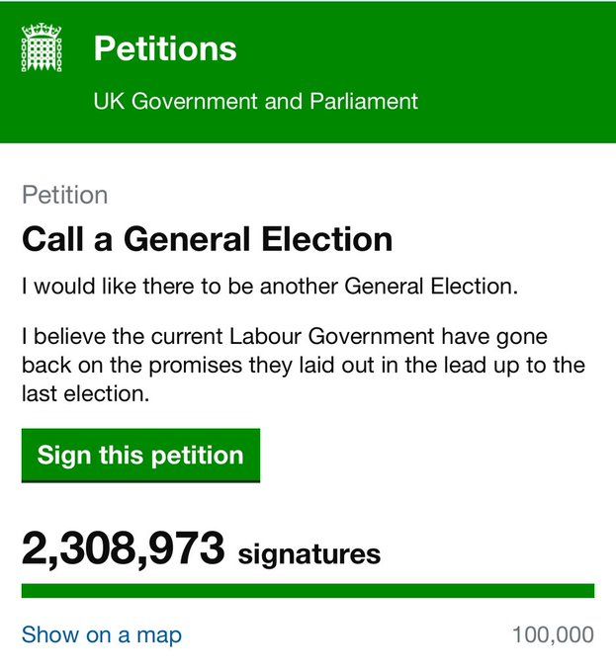
Task: Click the grey Petition label text
Action: 64,195
